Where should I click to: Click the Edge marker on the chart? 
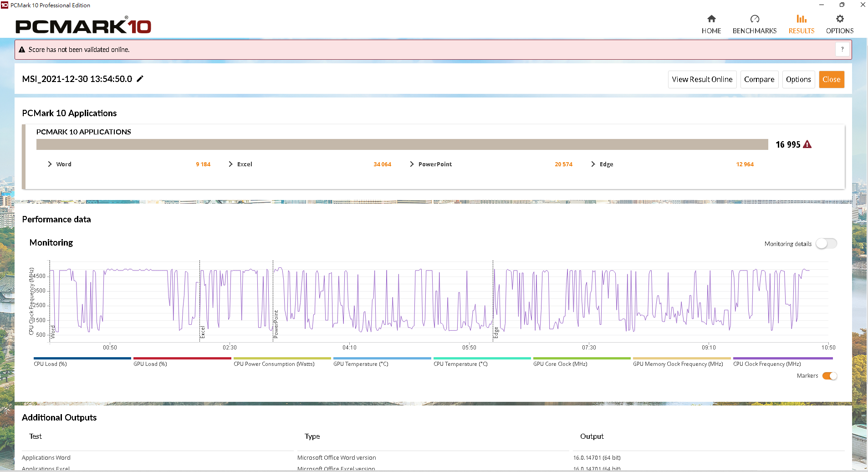click(496, 333)
